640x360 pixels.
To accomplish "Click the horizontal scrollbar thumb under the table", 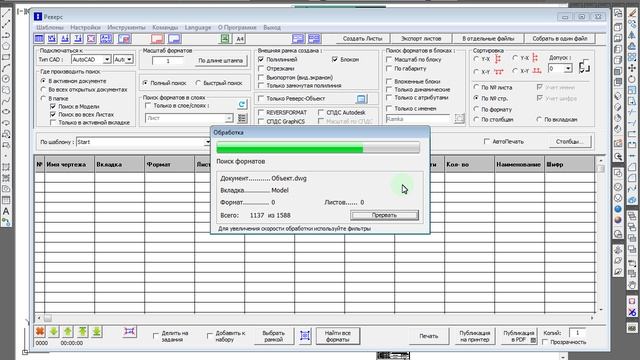I will [x=48, y=318].
